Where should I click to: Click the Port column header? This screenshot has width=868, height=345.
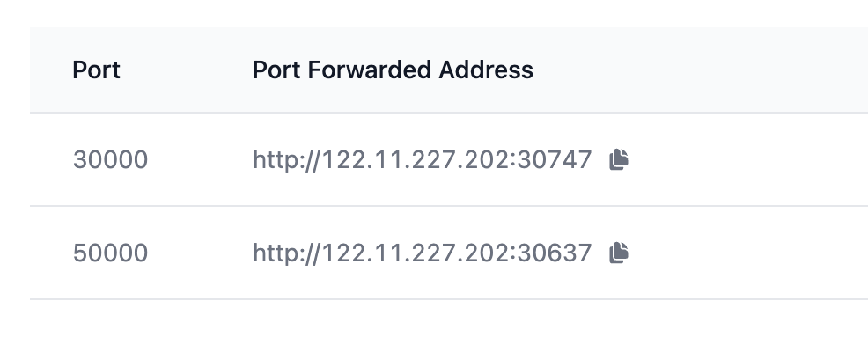coord(96,70)
